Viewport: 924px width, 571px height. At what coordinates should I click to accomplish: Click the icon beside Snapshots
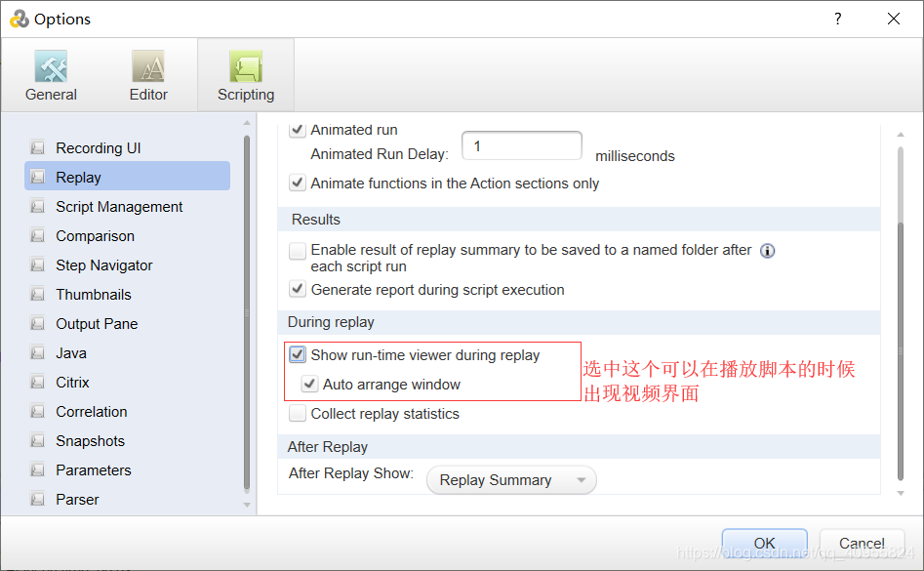[x=38, y=441]
